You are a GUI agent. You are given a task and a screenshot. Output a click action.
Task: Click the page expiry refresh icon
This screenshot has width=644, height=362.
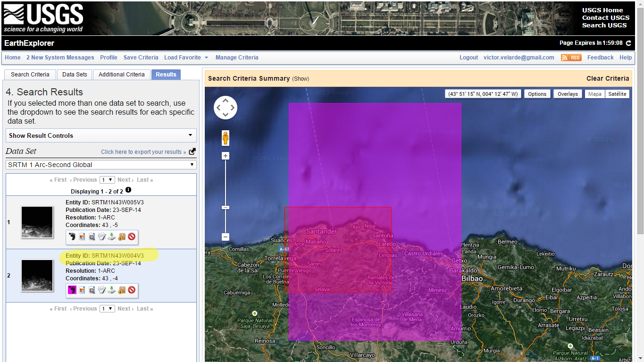(628, 43)
